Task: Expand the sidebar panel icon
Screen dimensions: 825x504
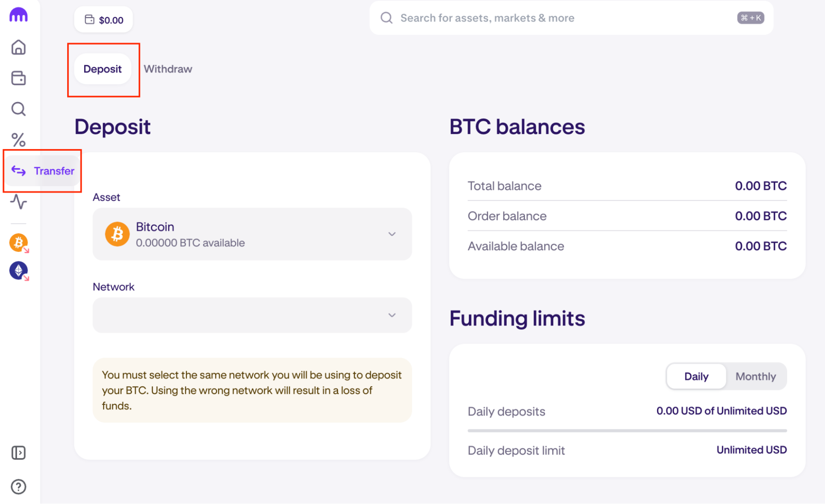Action: pyautogui.click(x=19, y=453)
